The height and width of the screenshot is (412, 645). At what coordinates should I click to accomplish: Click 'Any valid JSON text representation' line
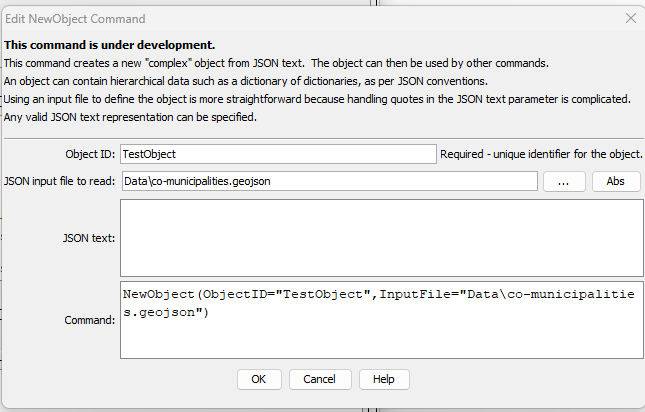click(x=130, y=117)
